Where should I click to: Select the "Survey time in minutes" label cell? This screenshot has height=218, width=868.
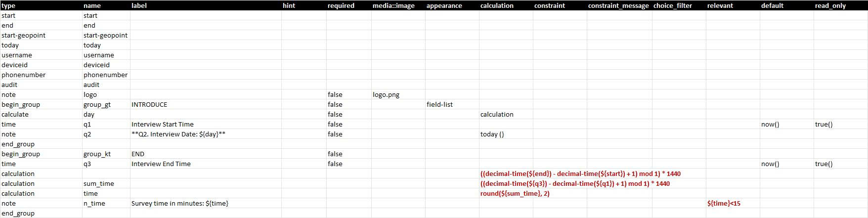[x=180, y=203]
